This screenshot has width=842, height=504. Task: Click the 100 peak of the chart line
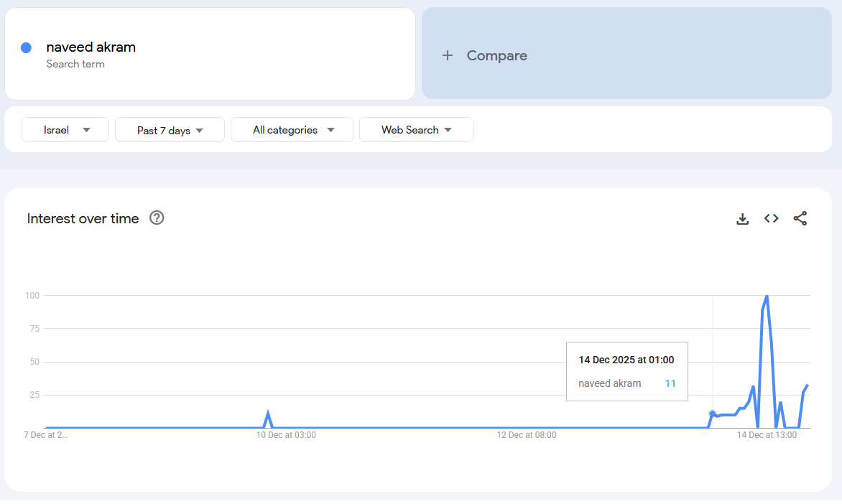coord(767,297)
